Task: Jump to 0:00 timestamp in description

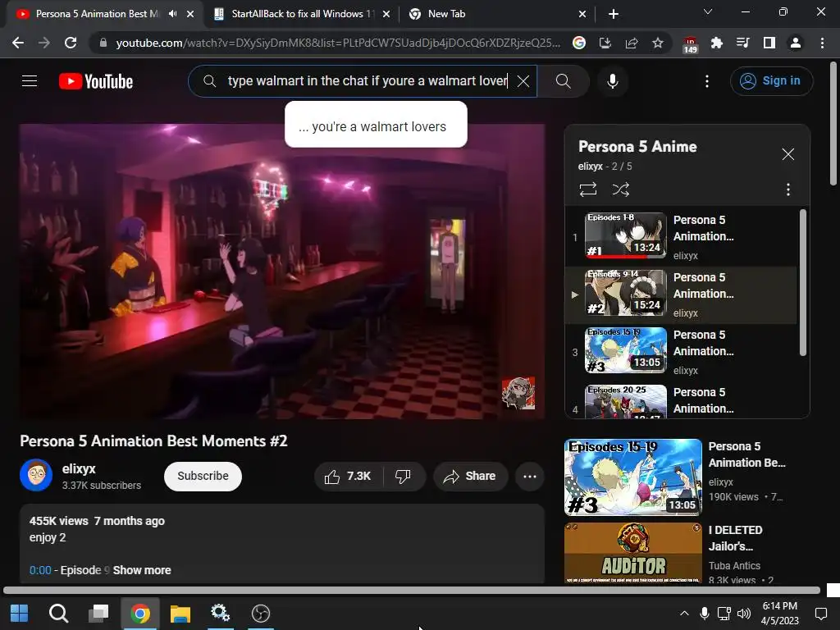Action: click(40, 570)
